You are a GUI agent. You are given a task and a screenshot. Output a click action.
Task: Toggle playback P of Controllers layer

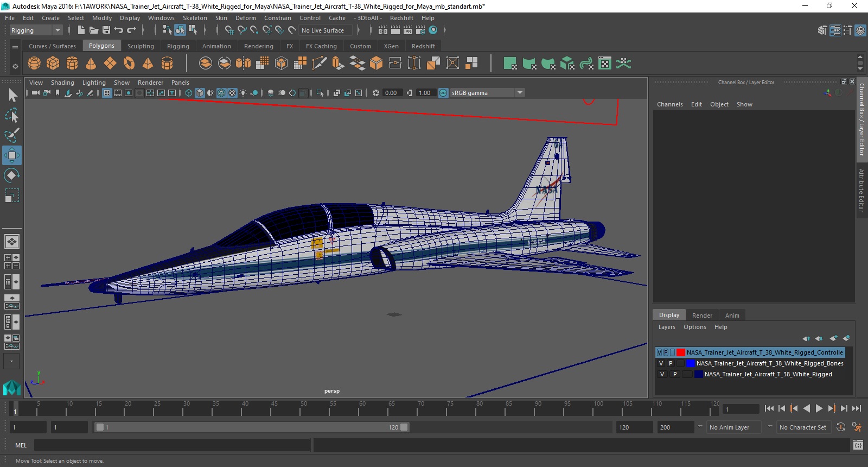666,352
